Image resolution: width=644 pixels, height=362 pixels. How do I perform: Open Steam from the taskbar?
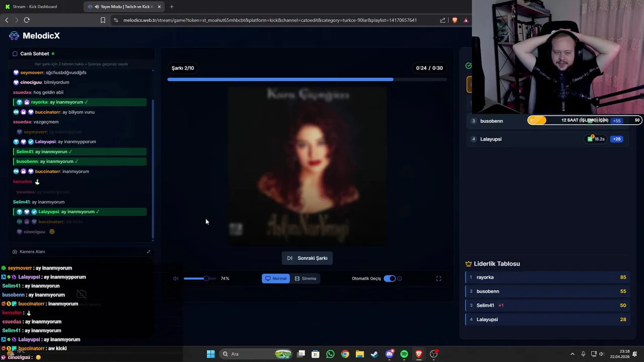pos(374,354)
